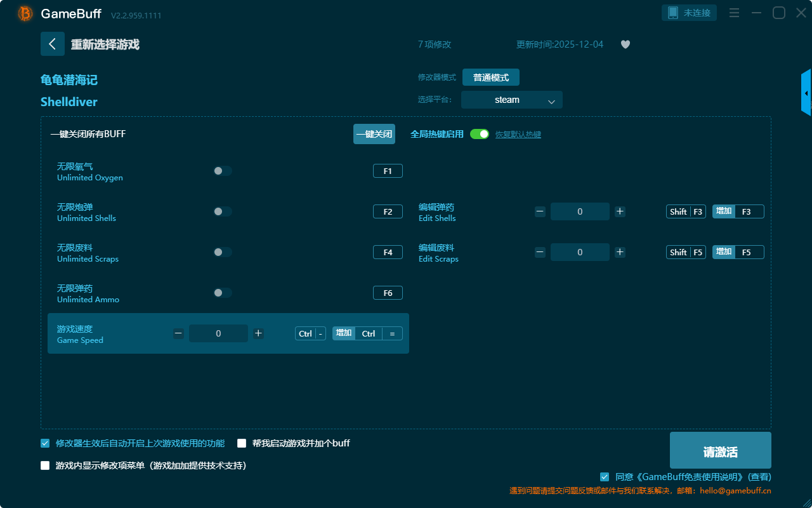Click the 一键关闭 button

[374, 134]
